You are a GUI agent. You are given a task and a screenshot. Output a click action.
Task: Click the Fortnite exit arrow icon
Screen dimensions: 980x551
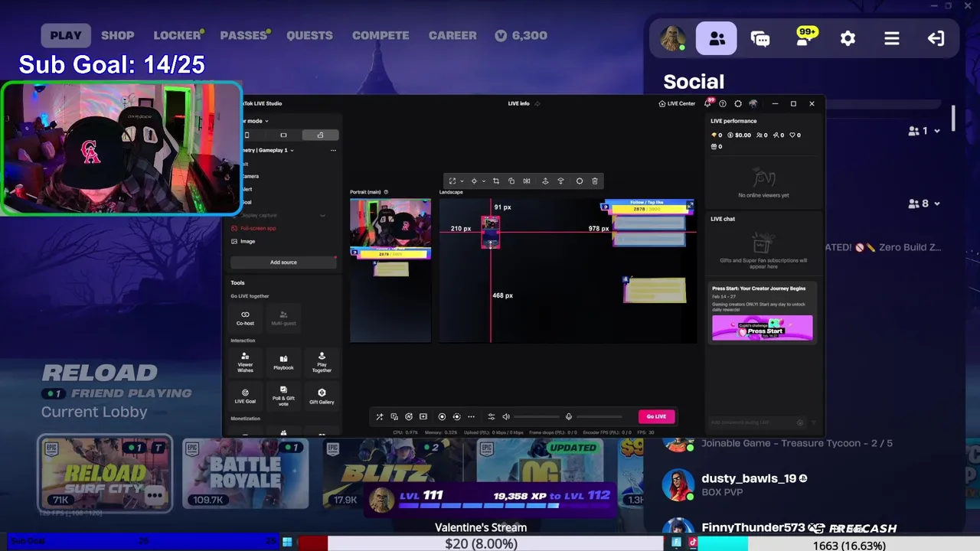coord(936,38)
